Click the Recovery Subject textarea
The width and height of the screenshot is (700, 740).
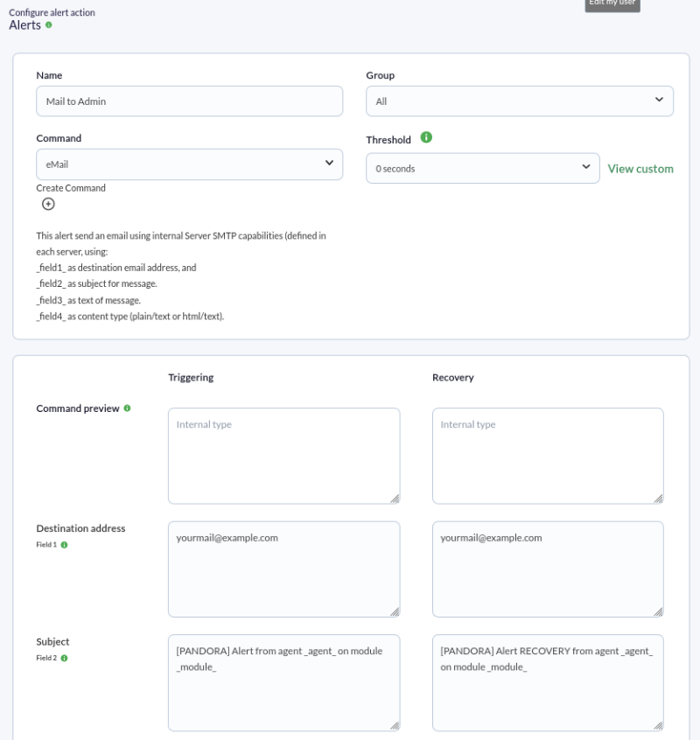[x=548, y=683]
